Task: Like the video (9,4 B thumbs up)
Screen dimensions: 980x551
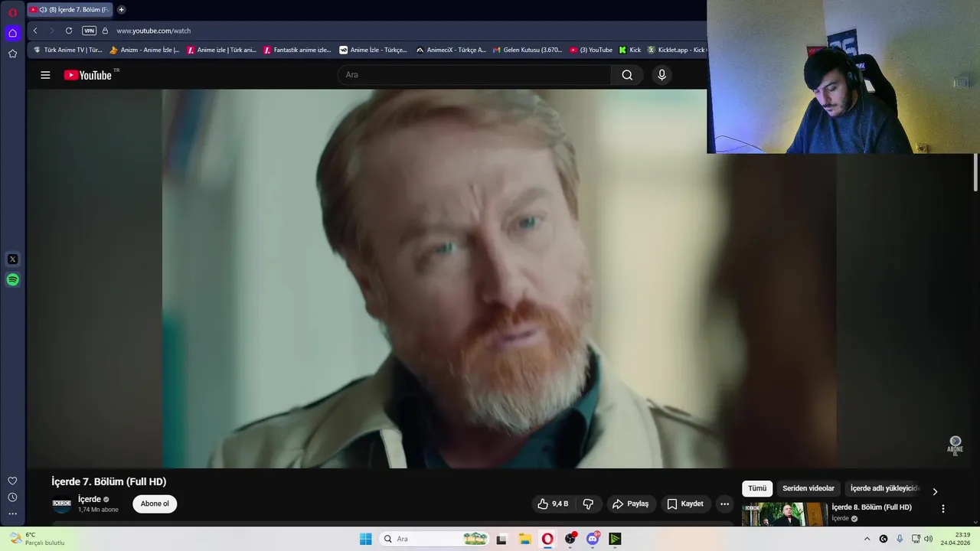Action: point(553,504)
